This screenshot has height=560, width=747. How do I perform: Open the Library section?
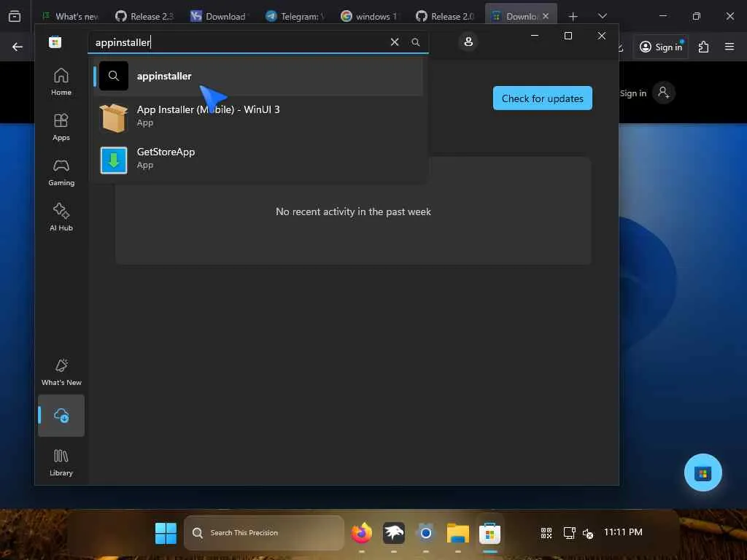pyautogui.click(x=61, y=462)
